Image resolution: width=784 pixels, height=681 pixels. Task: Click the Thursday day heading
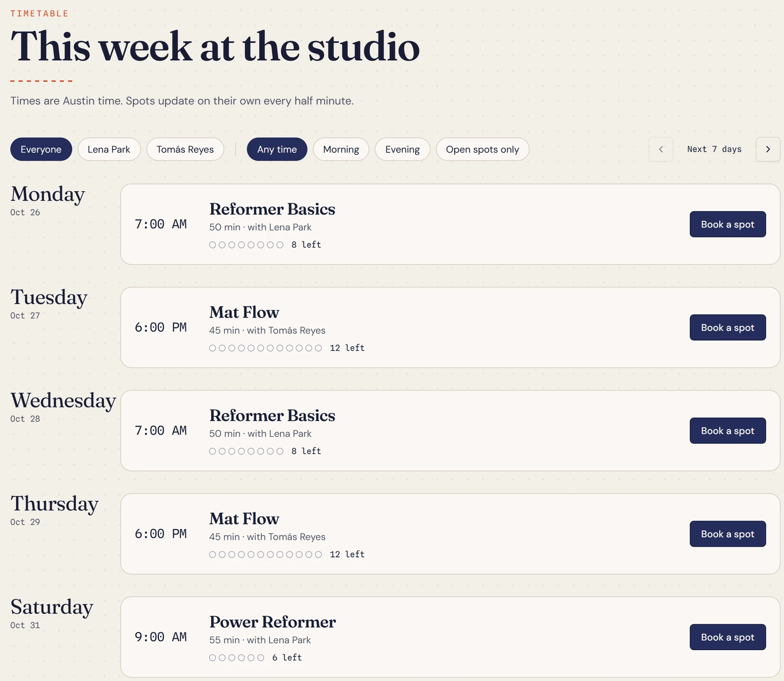coord(54,504)
